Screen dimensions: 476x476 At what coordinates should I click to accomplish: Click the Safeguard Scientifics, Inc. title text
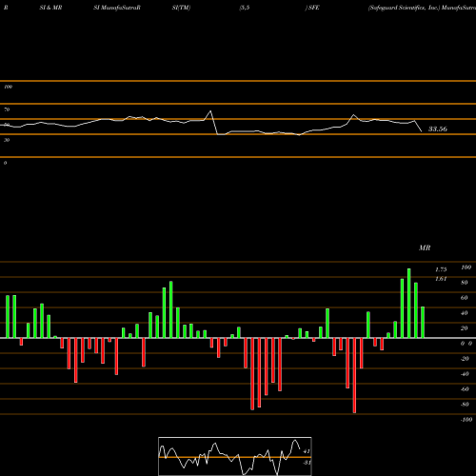[x=405, y=8]
